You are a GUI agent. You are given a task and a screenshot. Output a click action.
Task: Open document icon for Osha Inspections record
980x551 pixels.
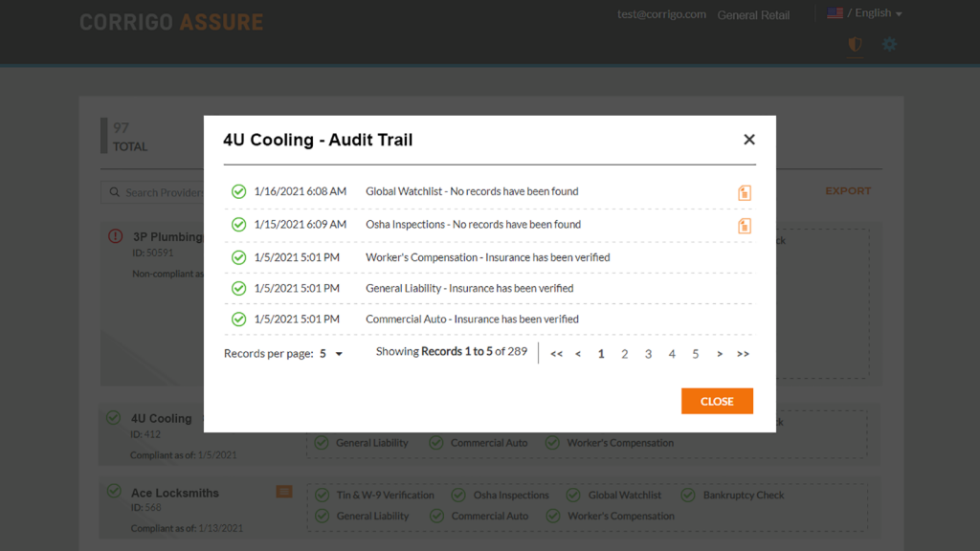[745, 226]
